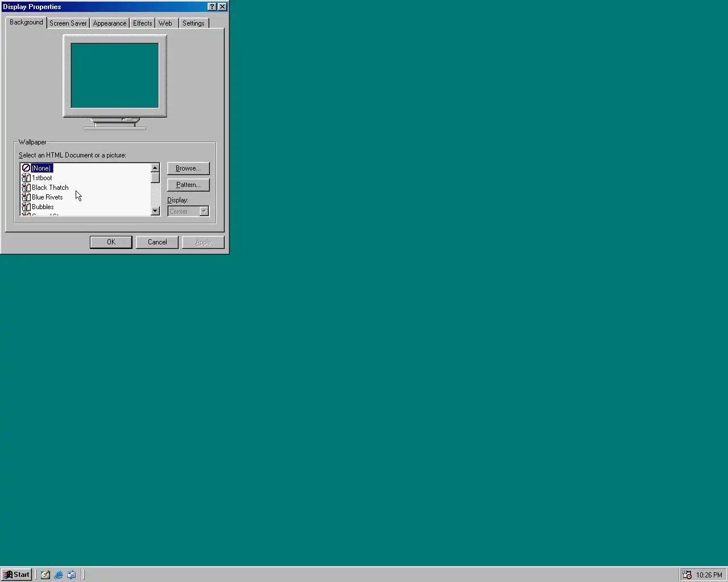Click the monitor preview image
This screenshot has width=728, height=582.
(x=115, y=82)
